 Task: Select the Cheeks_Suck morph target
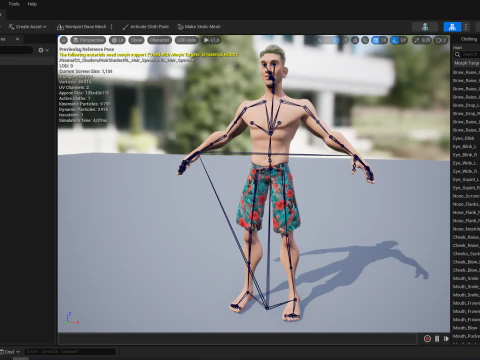[x=466, y=254]
